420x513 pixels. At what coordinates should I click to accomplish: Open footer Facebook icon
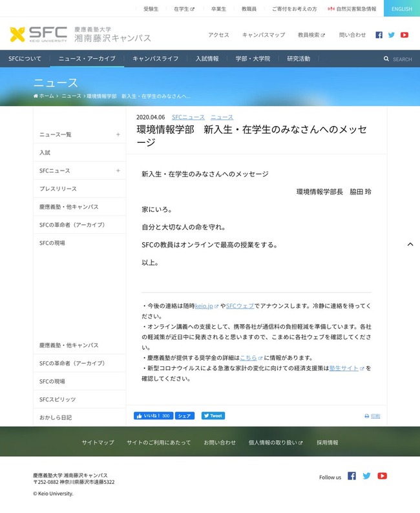pos(352,476)
